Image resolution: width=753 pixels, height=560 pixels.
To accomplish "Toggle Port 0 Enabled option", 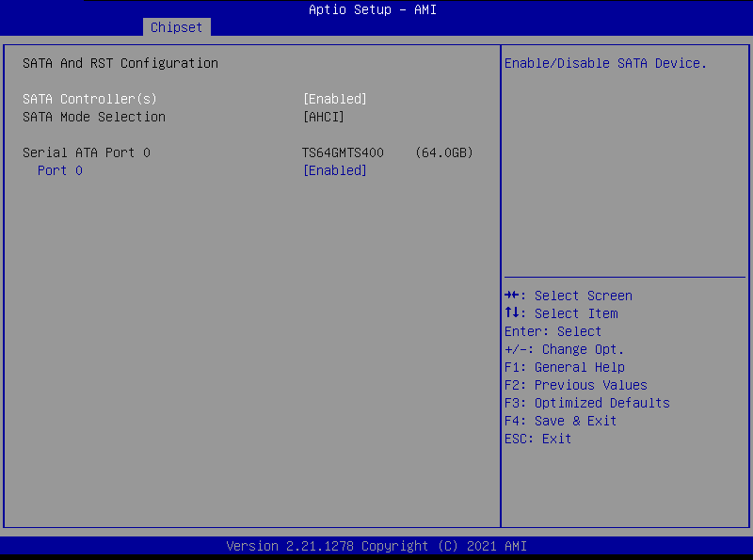I will (335, 170).
